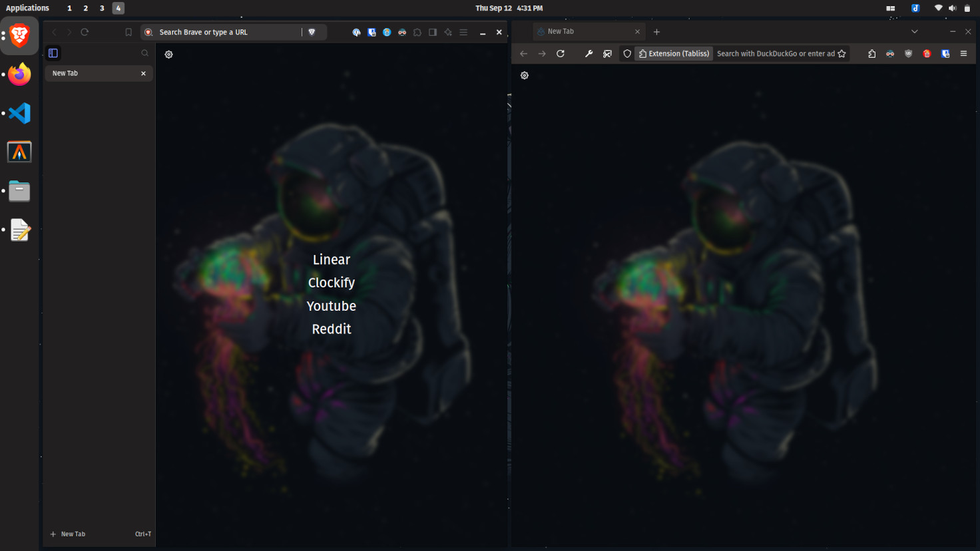
Task: Open the Files manager from the dock
Action: coord(19,191)
